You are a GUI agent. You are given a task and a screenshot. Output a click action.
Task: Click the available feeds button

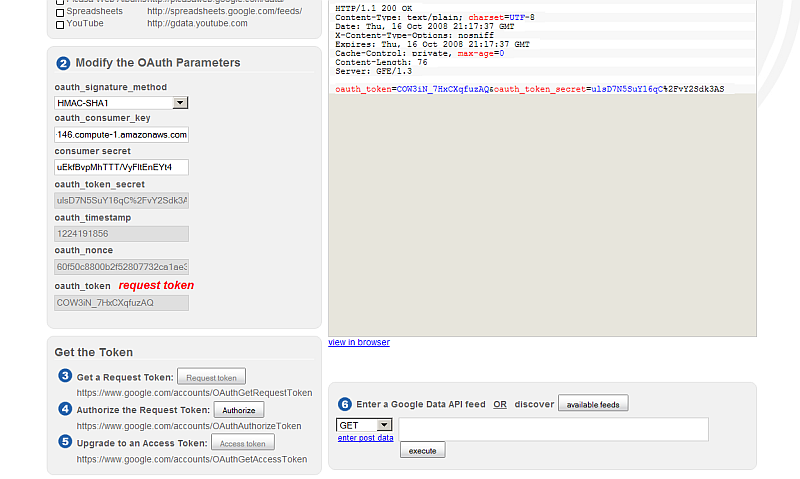click(x=593, y=404)
